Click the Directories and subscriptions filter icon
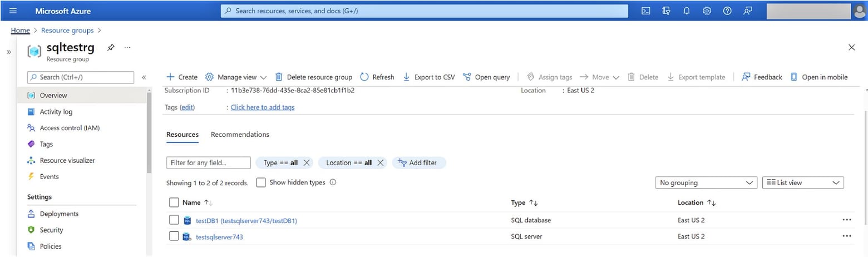 (666, 11)
